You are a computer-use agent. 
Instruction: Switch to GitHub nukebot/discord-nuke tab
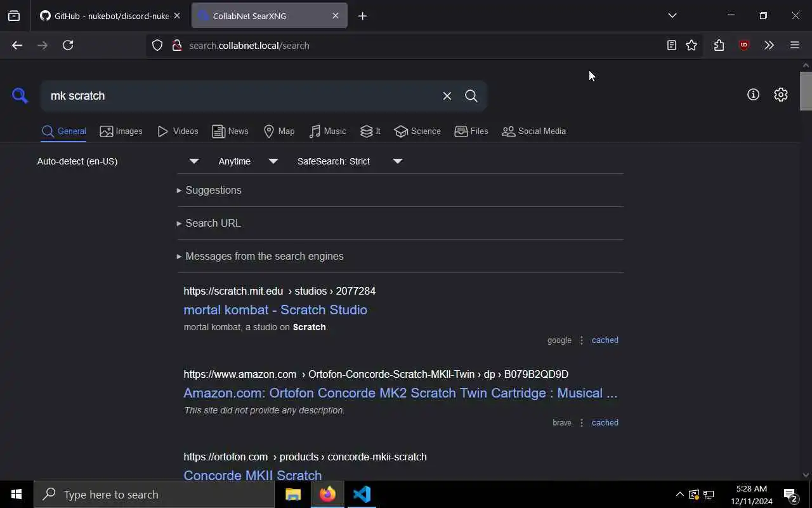coord(104,16)
